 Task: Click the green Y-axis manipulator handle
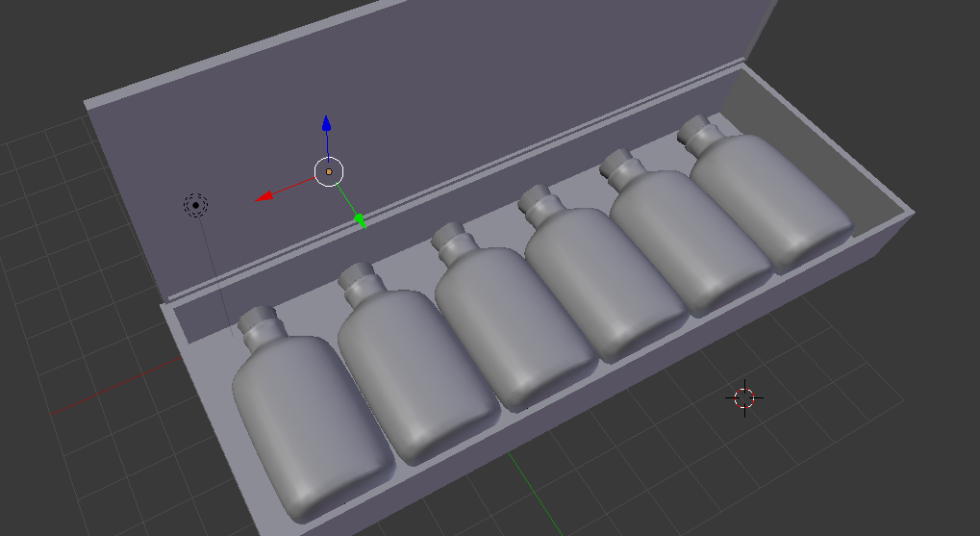point(360,218)
